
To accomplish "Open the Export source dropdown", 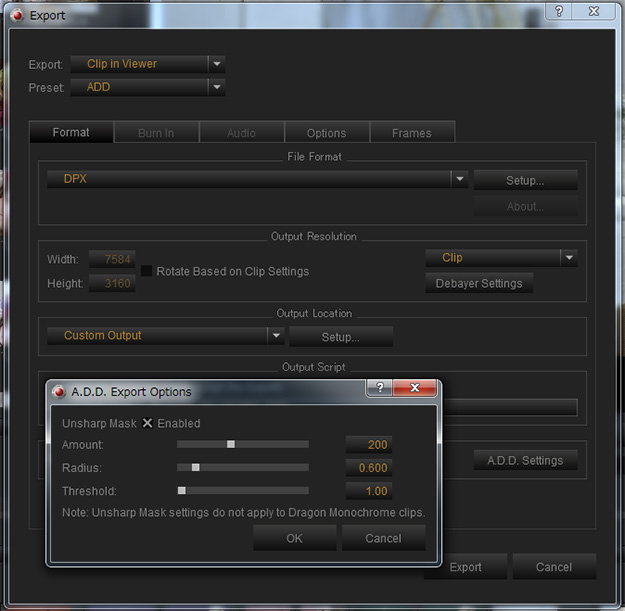I will 216,64.
